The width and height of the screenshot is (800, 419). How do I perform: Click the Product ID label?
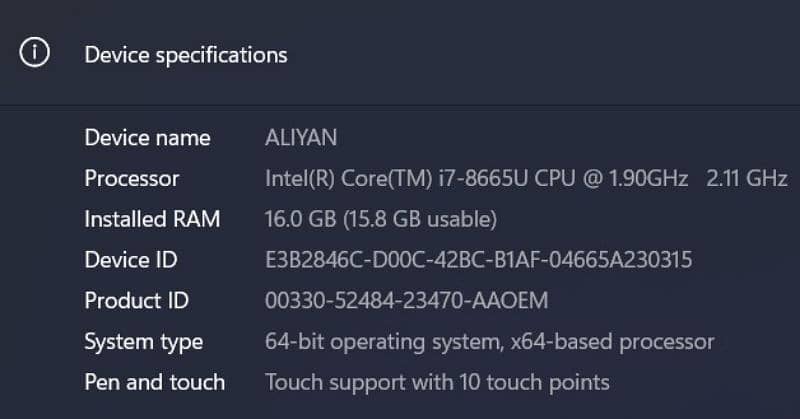(x=137, y=301)
